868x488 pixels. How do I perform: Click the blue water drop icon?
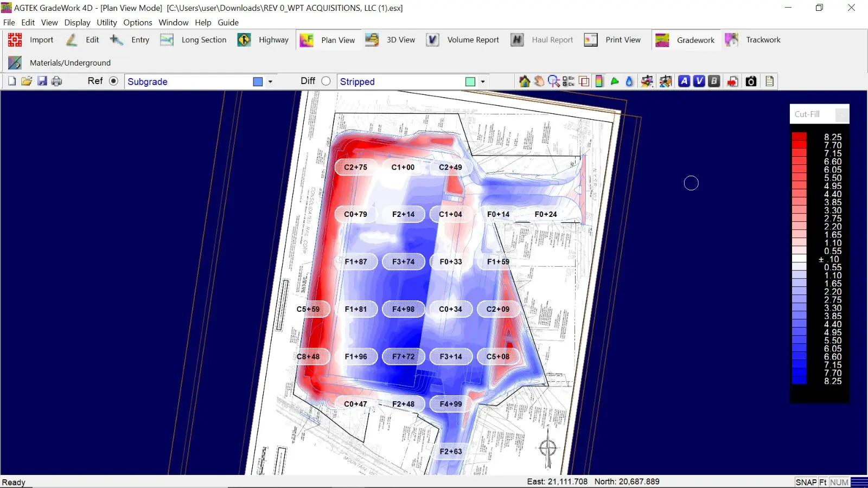pos(629,81)
